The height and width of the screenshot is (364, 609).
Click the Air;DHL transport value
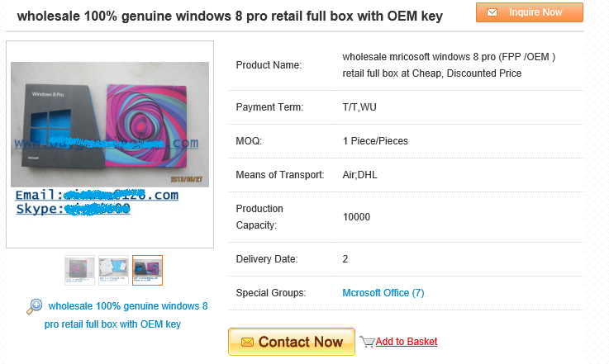[359, 175]
